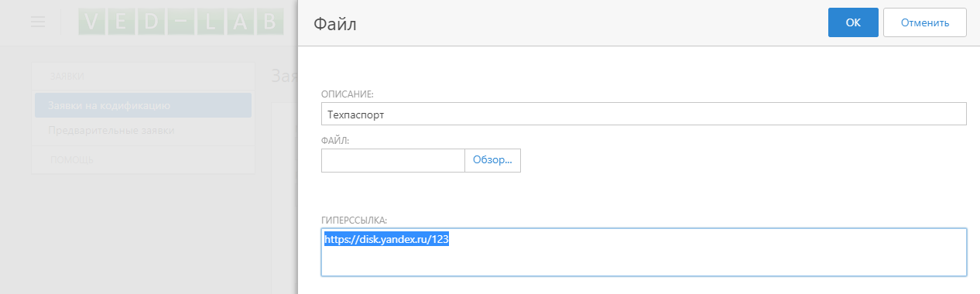
Task: Click the Файл dialog title
Action: 334,24
